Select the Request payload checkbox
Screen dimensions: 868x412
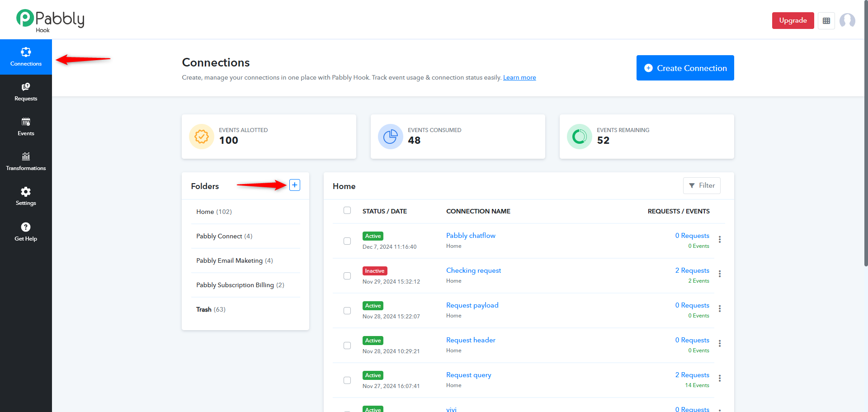pos(347,311)
